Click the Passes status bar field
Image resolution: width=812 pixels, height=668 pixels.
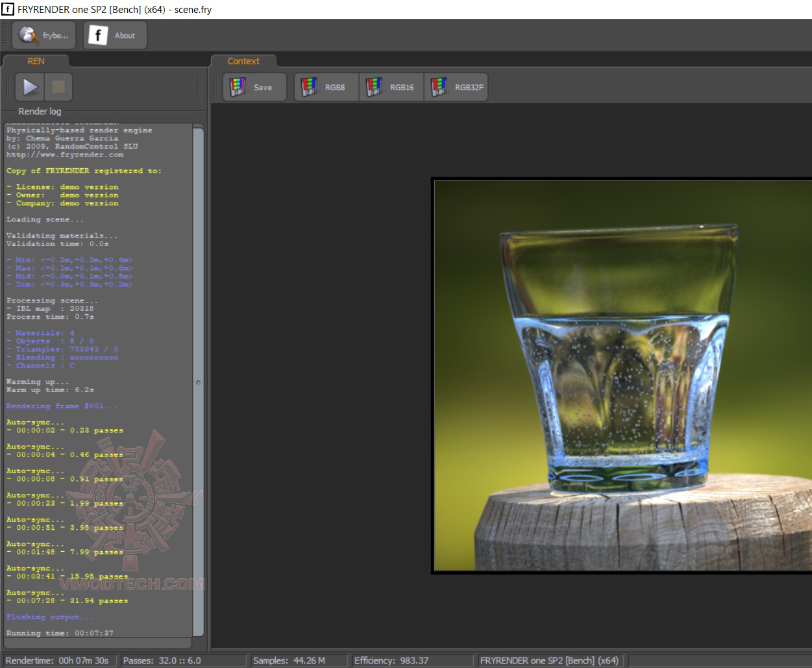[162, 660]
